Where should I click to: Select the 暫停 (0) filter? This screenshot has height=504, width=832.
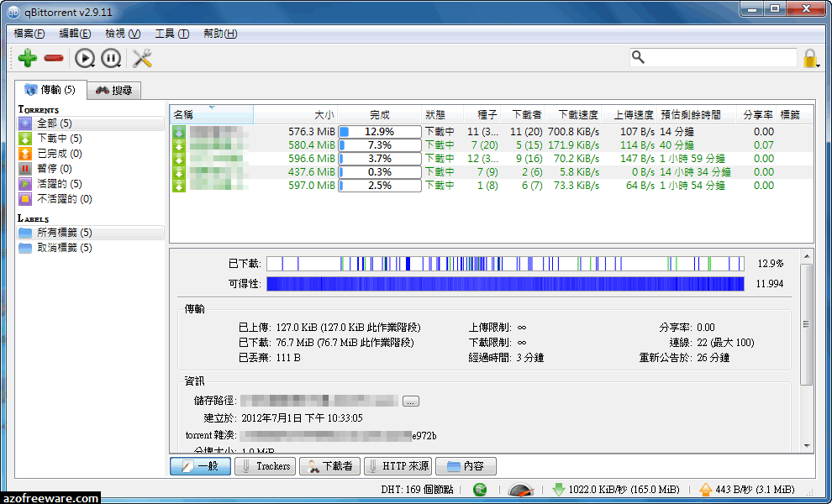(x=59, y=169)
